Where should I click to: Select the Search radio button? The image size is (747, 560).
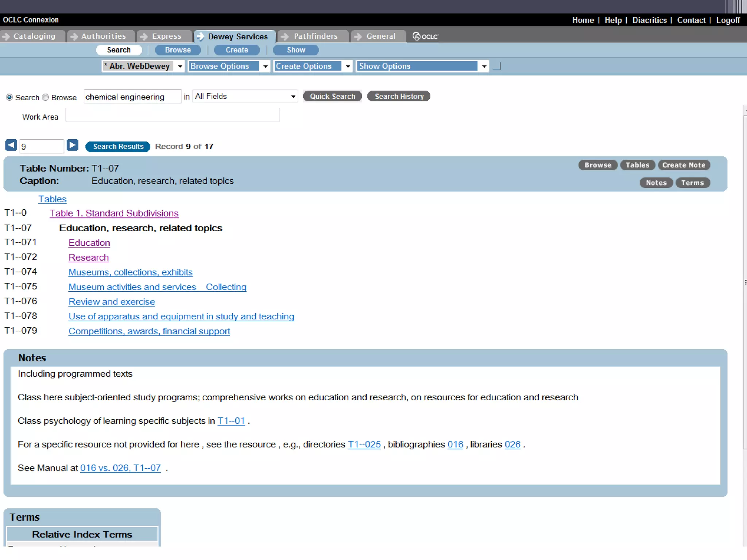[x=9, y=97]
